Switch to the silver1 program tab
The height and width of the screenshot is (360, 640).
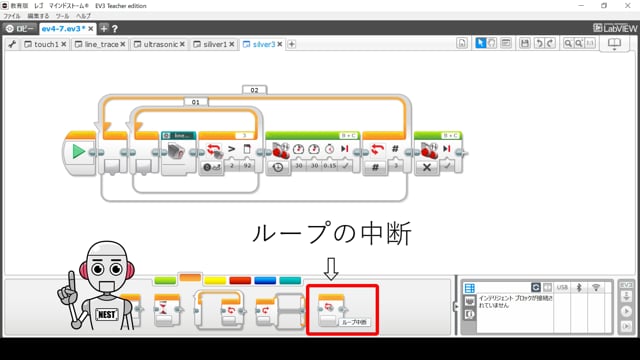[x=215, y=44]
